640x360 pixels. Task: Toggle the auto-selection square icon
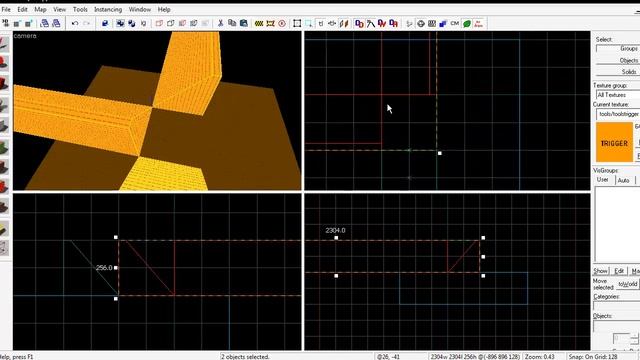[x=297, y=23]
